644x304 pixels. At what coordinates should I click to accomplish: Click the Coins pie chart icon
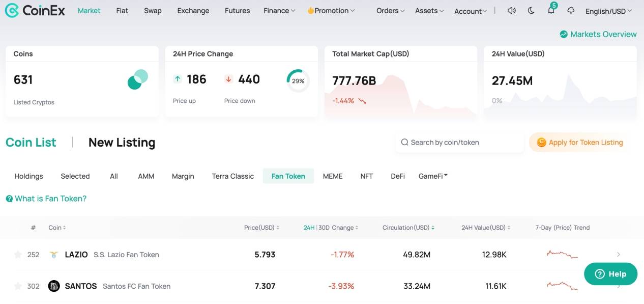(137, 79)
